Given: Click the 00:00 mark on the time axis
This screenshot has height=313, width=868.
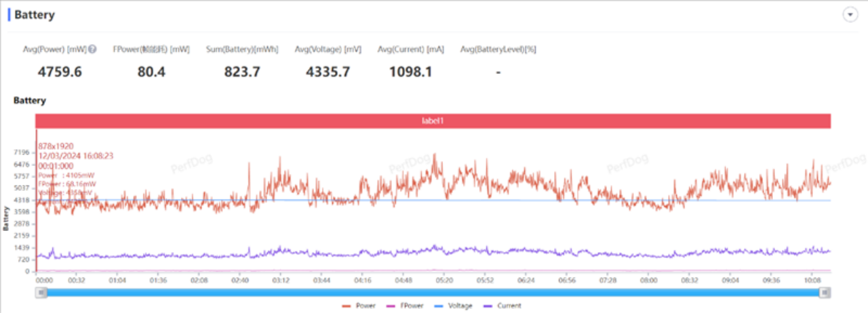Looking at the screenshot, I should (45, 279).
